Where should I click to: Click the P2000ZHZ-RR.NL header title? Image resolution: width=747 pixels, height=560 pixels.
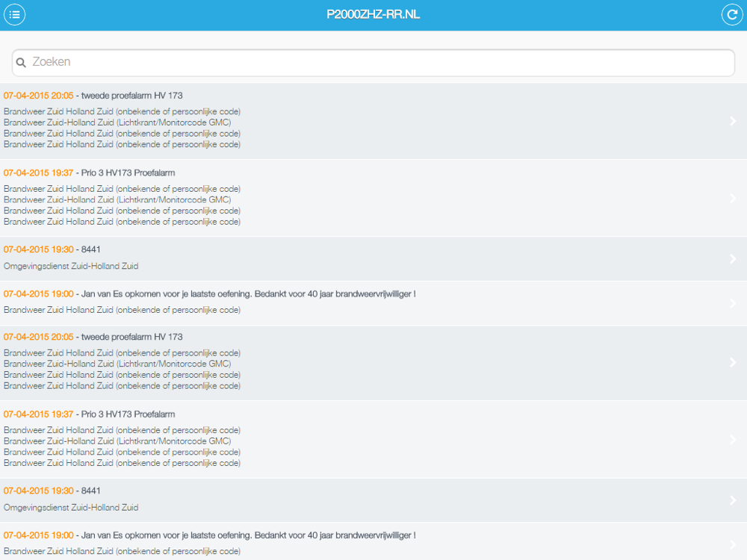coord(373,15)
